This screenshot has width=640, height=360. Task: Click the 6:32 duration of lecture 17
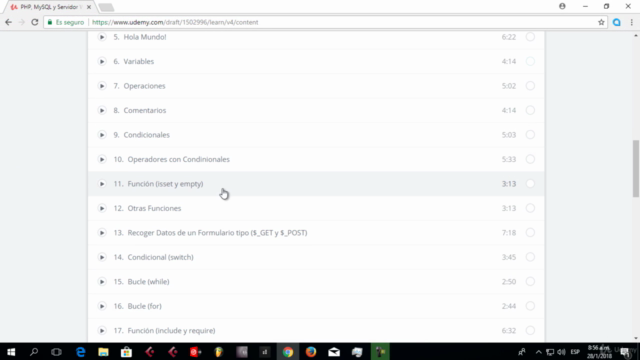(509, 331)
